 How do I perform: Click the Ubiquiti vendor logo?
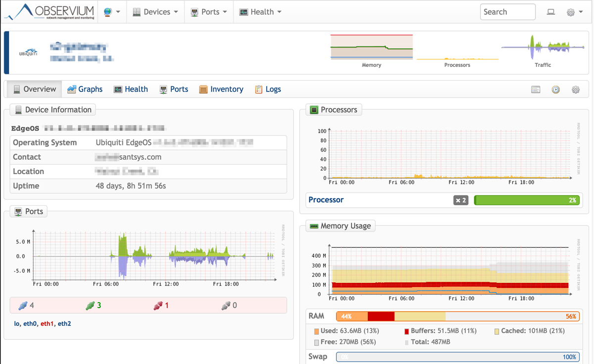click(28, 52)
